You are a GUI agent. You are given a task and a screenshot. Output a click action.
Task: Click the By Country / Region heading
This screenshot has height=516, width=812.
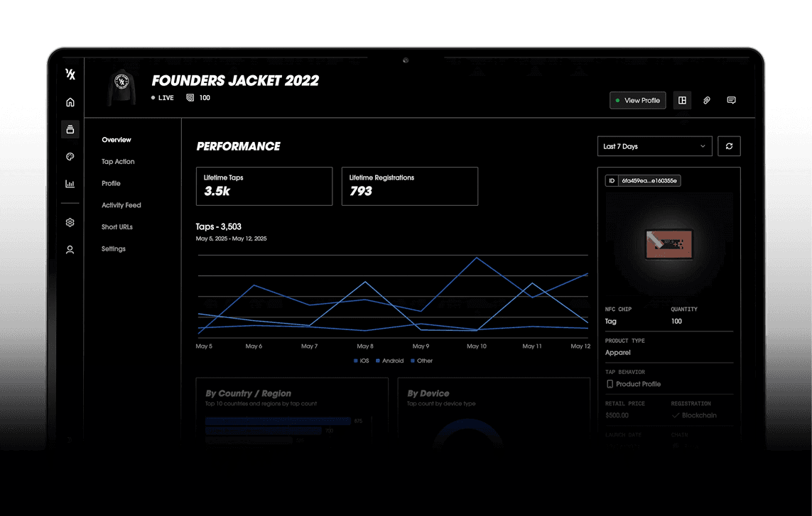[248, 393]
